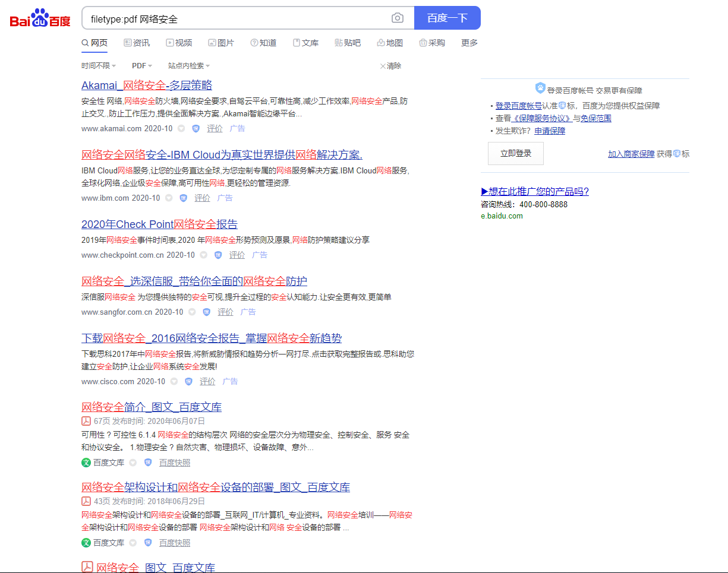
Task: Click shield icon in 67页 result
Action: pyautogui.click(x=148, y=463)
